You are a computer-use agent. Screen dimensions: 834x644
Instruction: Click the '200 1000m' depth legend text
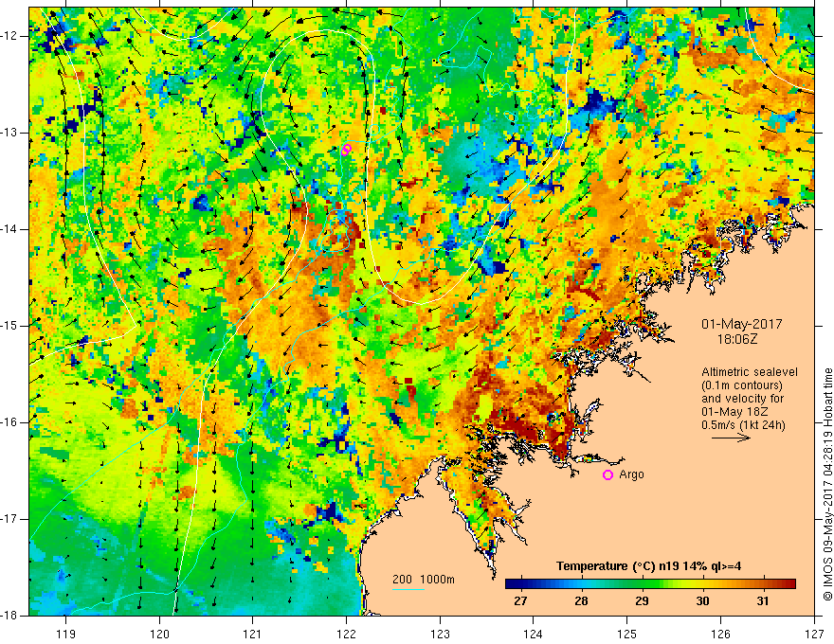click(x=424, y=580)
